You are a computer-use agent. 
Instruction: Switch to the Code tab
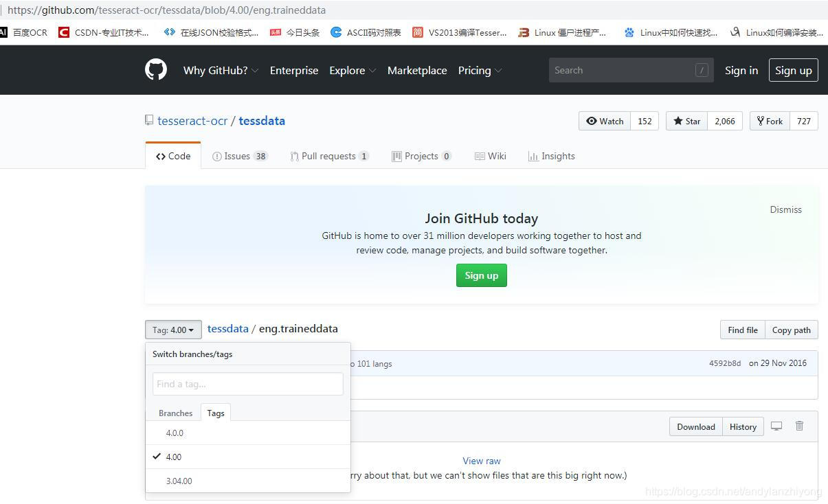tap(173, 156)
